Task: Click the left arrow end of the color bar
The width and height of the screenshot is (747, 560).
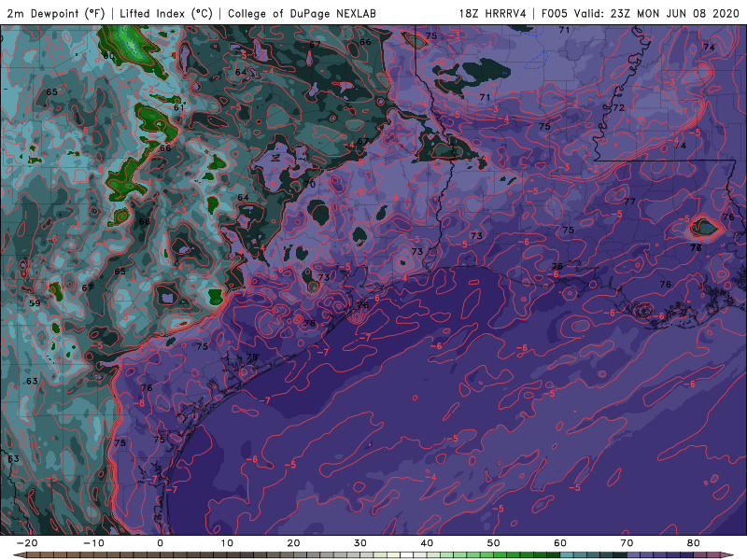Action: tap(19, 555)
